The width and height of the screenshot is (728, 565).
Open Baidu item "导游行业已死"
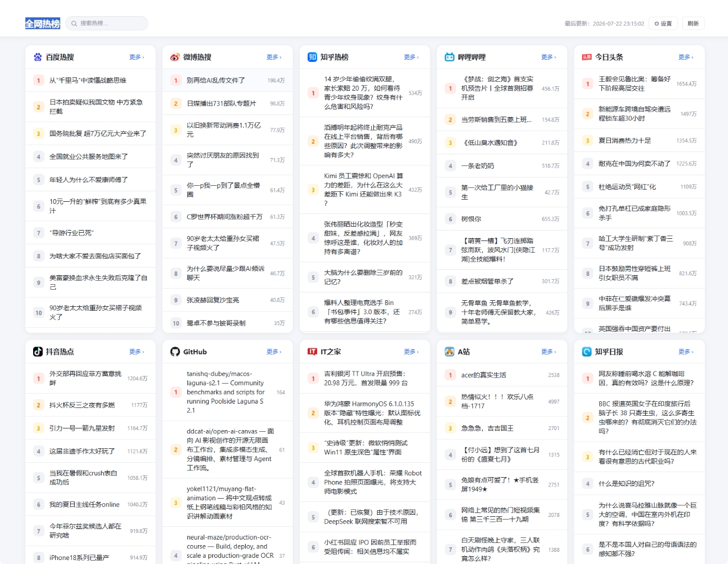coord(91,233)
